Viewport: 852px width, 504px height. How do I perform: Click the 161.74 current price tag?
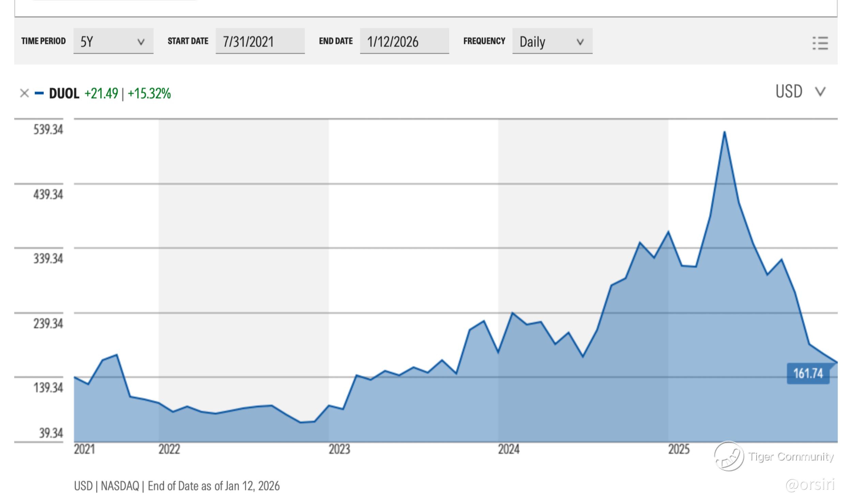tap(808, 374)
